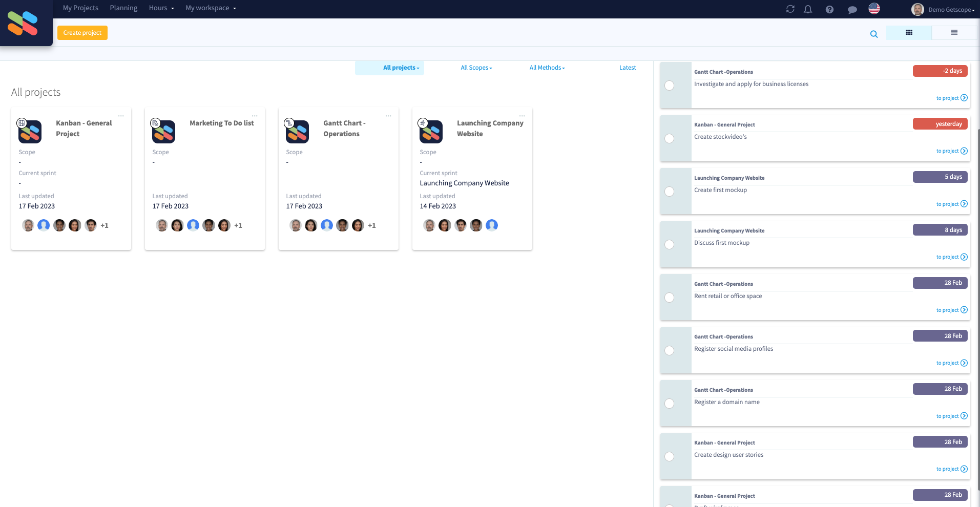The height and width of the screenshot is (507, 980).
Task: Select My Projects in the navigation bar
Action: point(80,8)
